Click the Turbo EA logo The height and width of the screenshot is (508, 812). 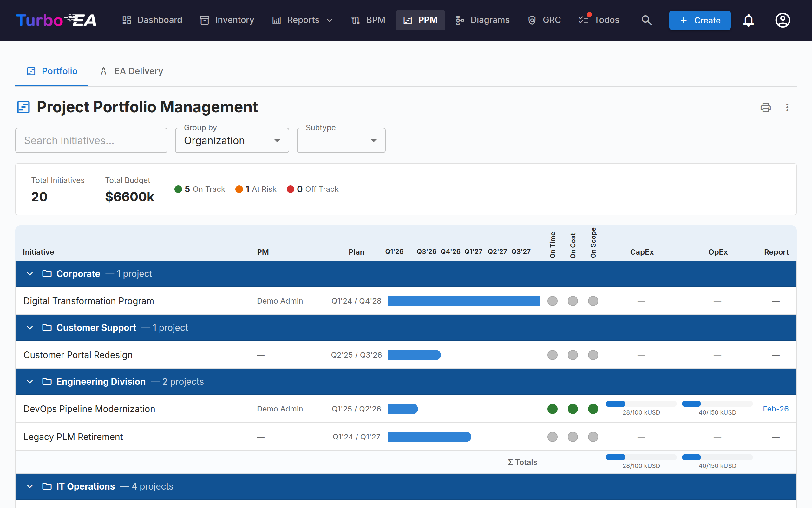(56, 20)
